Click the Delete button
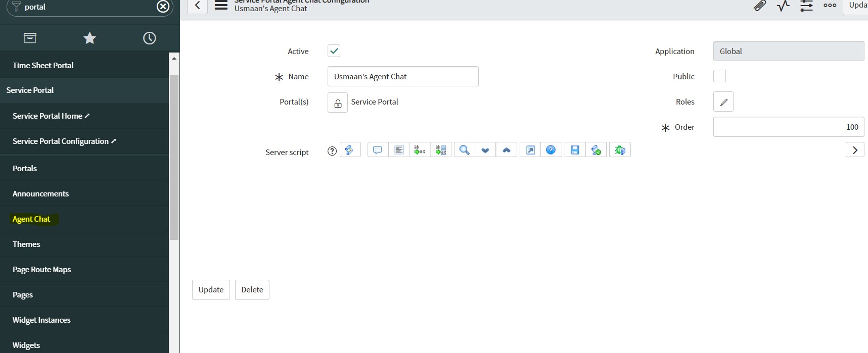868x353 pixels. pos(252,290)
